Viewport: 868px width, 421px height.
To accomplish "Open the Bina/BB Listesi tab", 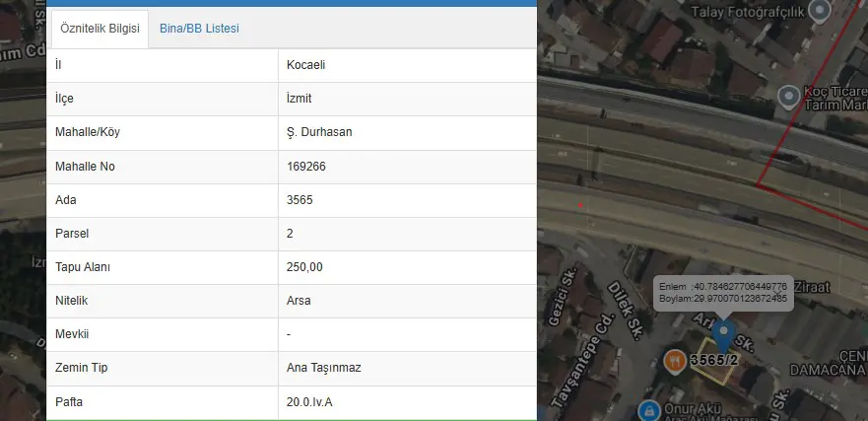I will point(199,29).
